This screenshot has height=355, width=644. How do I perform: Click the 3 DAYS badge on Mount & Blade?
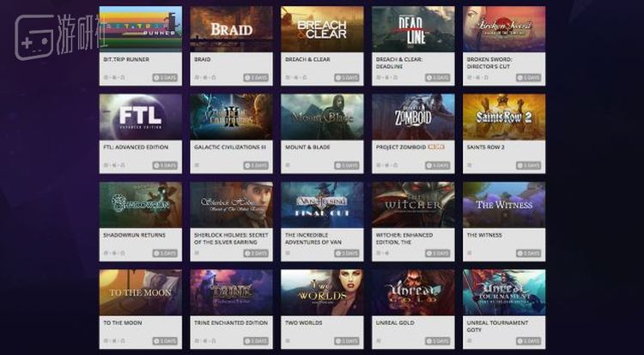pos(347,165)
